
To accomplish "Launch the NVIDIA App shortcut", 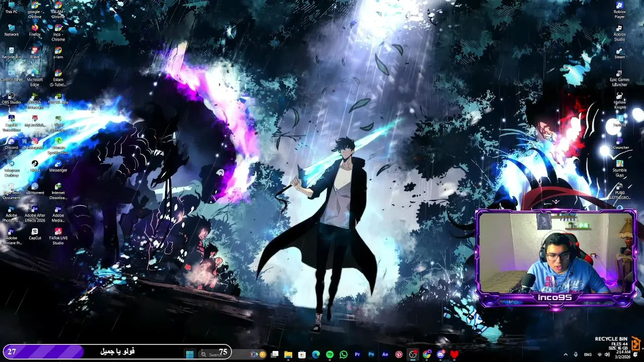I will pyautogui.click(x=58, y=98).
